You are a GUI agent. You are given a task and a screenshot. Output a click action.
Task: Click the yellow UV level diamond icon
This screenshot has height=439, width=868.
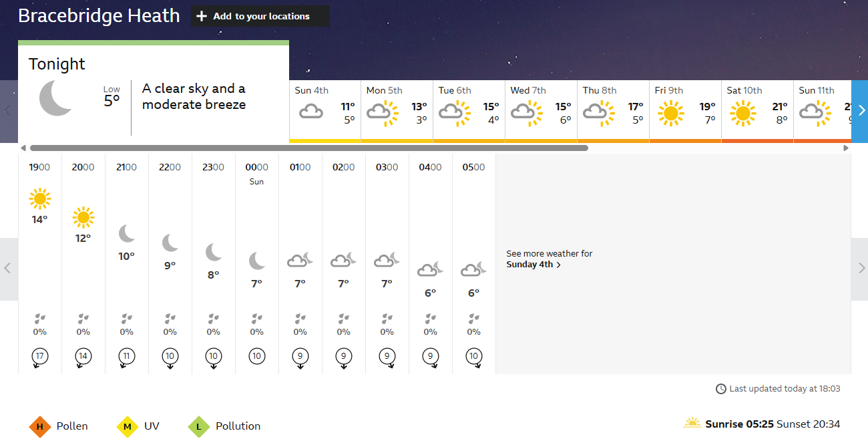(x=128, y=426)
